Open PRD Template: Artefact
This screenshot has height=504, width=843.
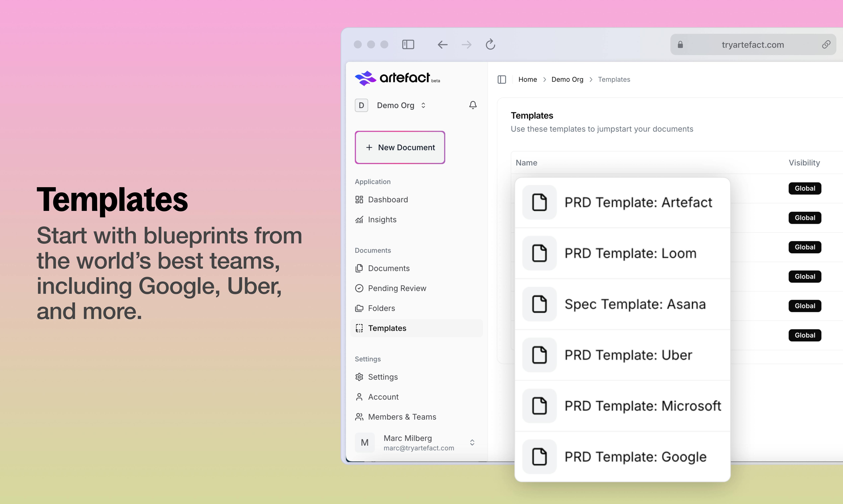[x=622, y=202]
